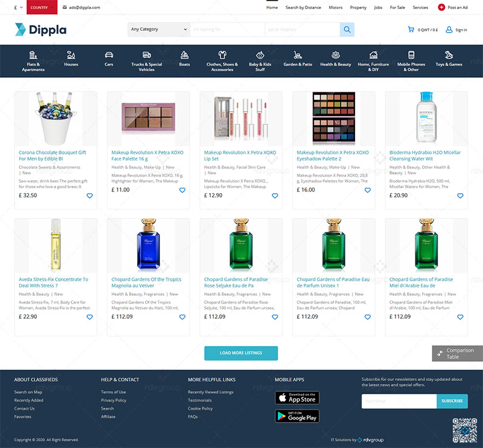Viewport: 483px width, 448px height.
Task: Open the Property menu item
Action: [358, 7]
